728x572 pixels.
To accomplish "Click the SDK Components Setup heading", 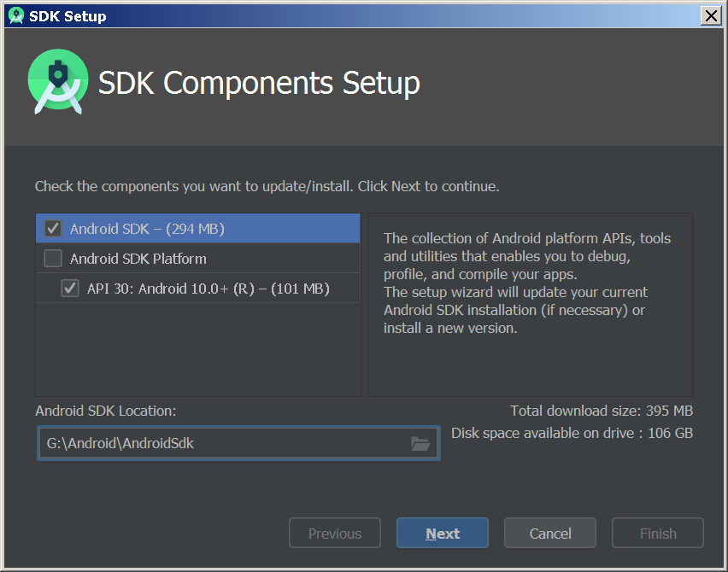I will coord(259,84).
